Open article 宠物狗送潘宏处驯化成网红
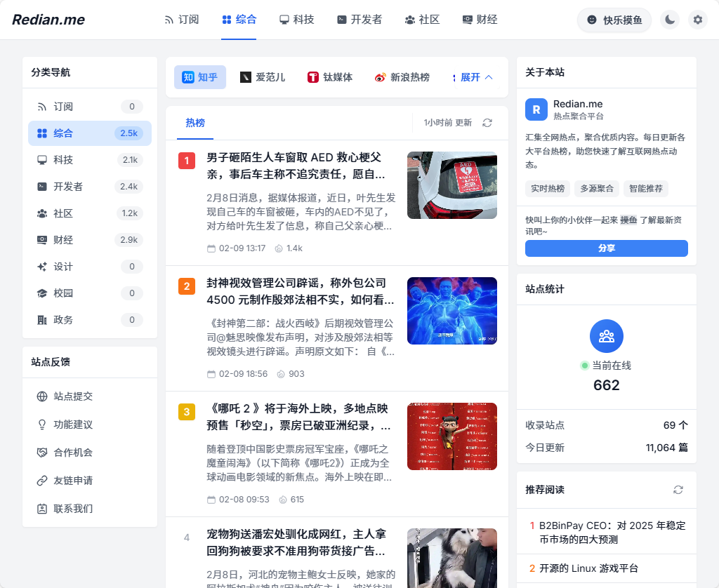The height and width of the screenshot is (588, 719). point(297,542)
